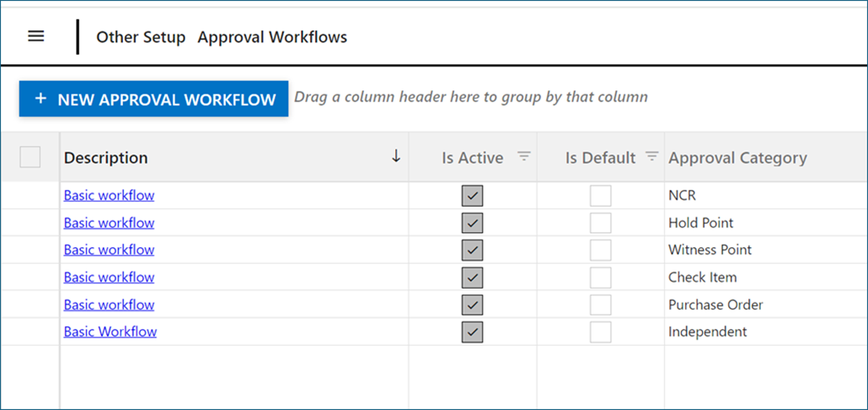Sort by the Description column header

click(106, 158)
